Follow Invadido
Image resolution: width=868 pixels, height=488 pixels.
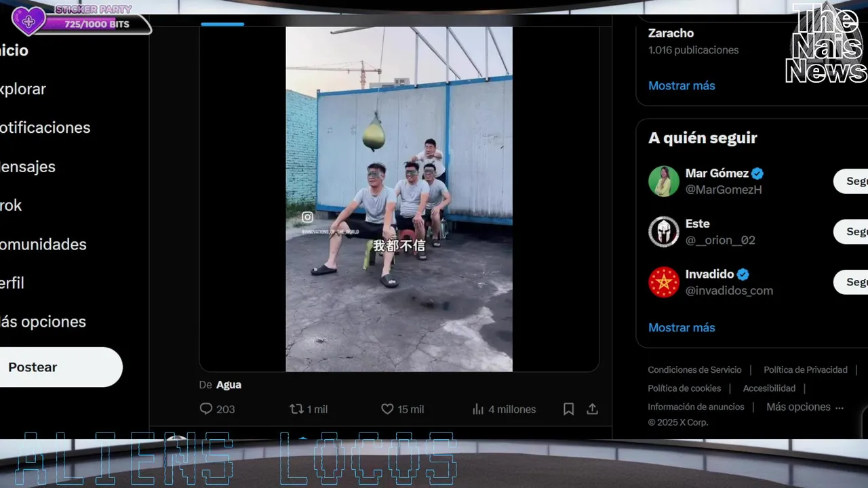(x=850, y=282)
